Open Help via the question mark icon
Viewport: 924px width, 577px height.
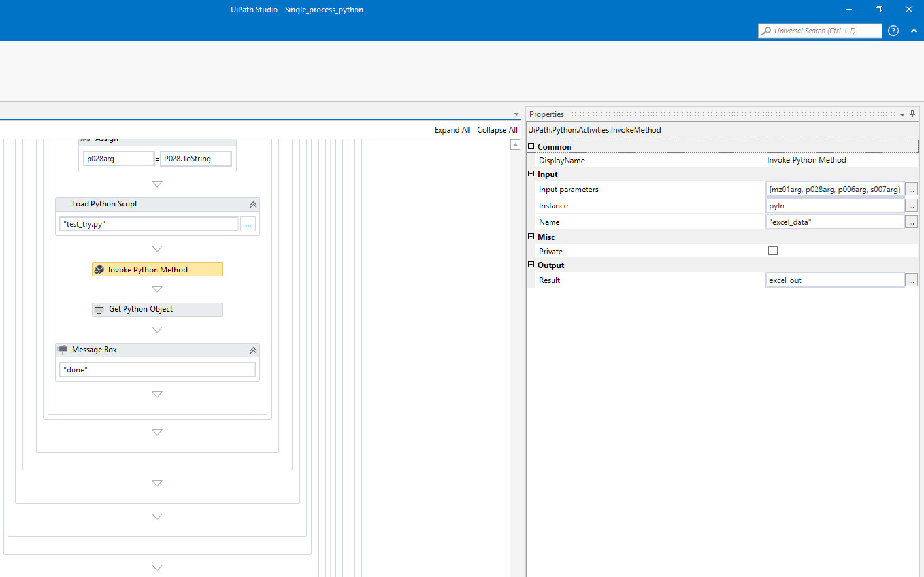(893, 31)
